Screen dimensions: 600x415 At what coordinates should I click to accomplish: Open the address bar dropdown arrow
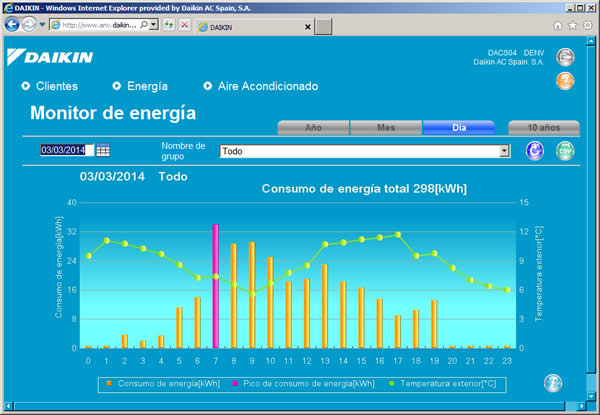point(154,25)
